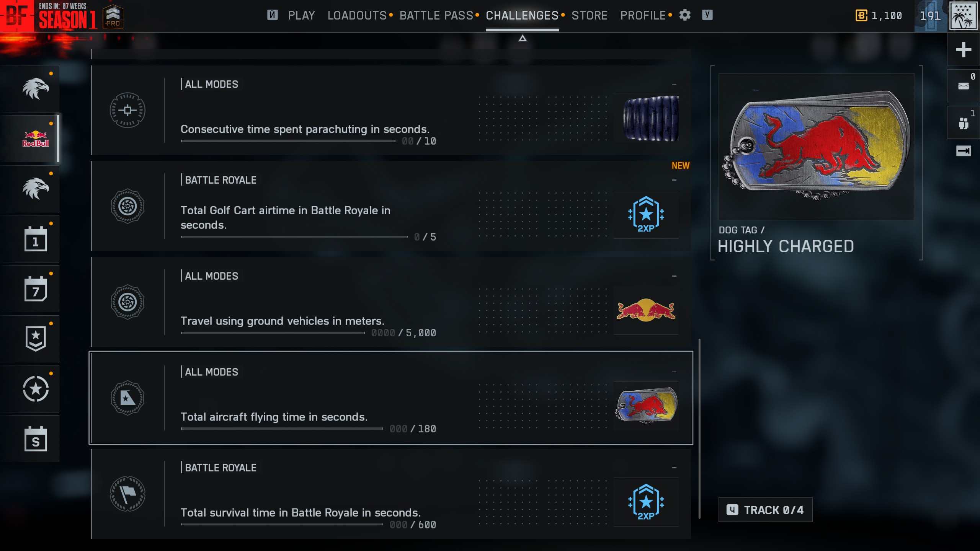Click the settings gear icon
This screenshot has width=980, height=551.
pyautogui.click(x=685, y=15)
